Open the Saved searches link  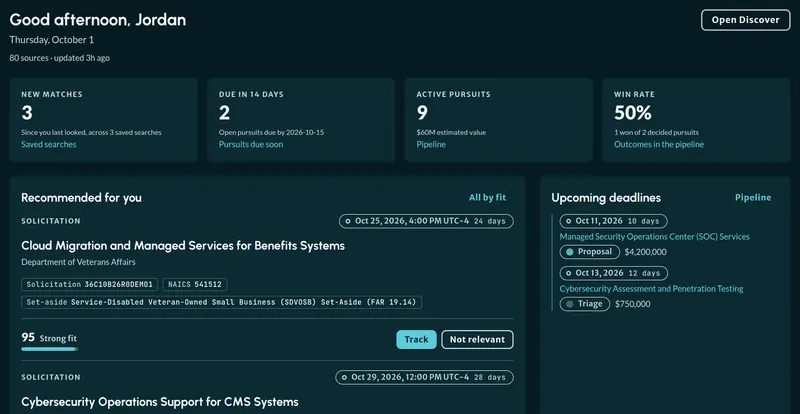tap(48, 144)
